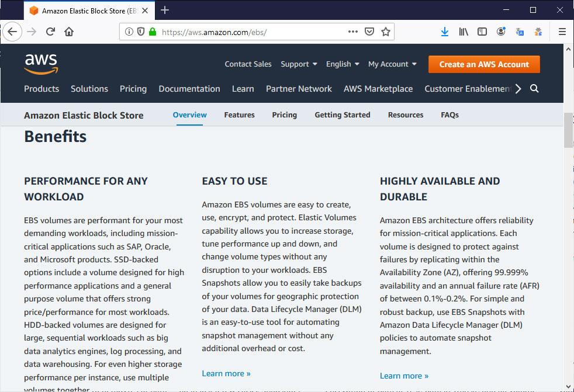Click the Performance for Any Workload heading
Image resolution: width=574 pixels, height=392 pixels.
click(86, 189)
